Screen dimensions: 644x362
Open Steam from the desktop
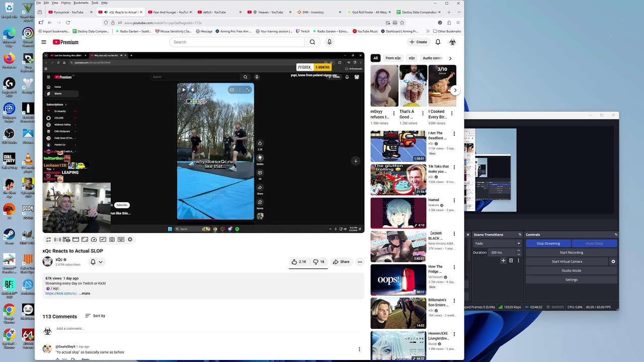(x=9, y=235)
